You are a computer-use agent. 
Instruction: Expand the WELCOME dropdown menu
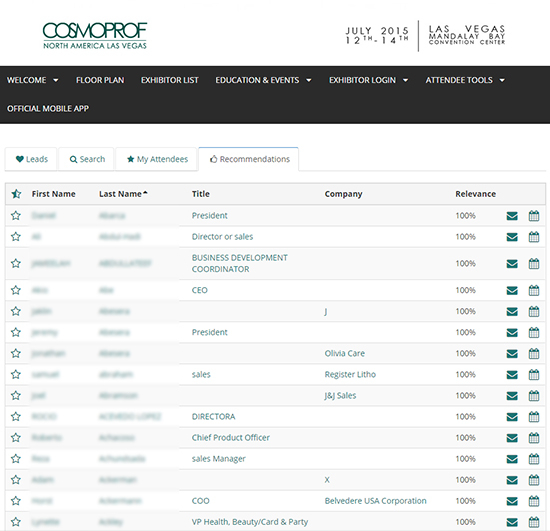pos(32,80)
